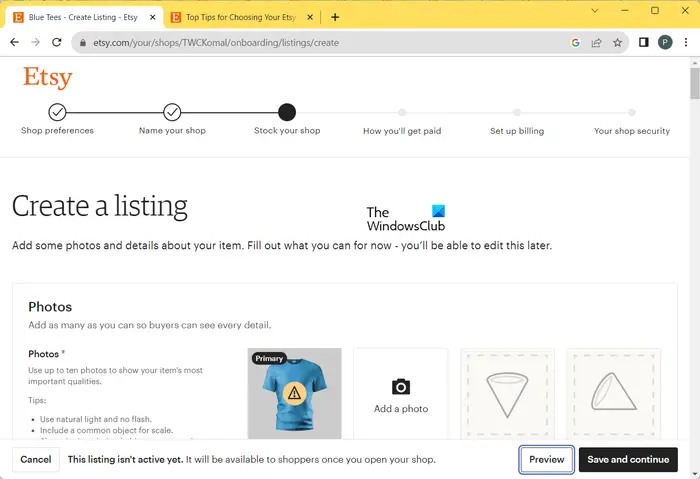Switch to Top Tips for Choosing Your Etsy tab
The image size is (700, 479).
click(241, 17)
